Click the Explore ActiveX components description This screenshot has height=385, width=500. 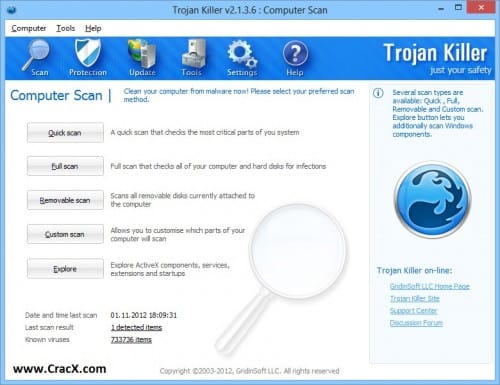pos(170,269)
